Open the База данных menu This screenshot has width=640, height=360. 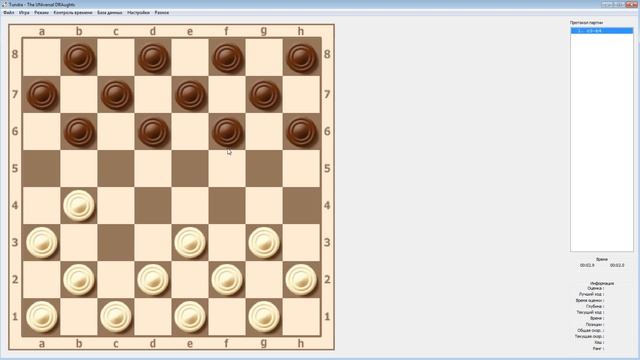click(109, 13)
